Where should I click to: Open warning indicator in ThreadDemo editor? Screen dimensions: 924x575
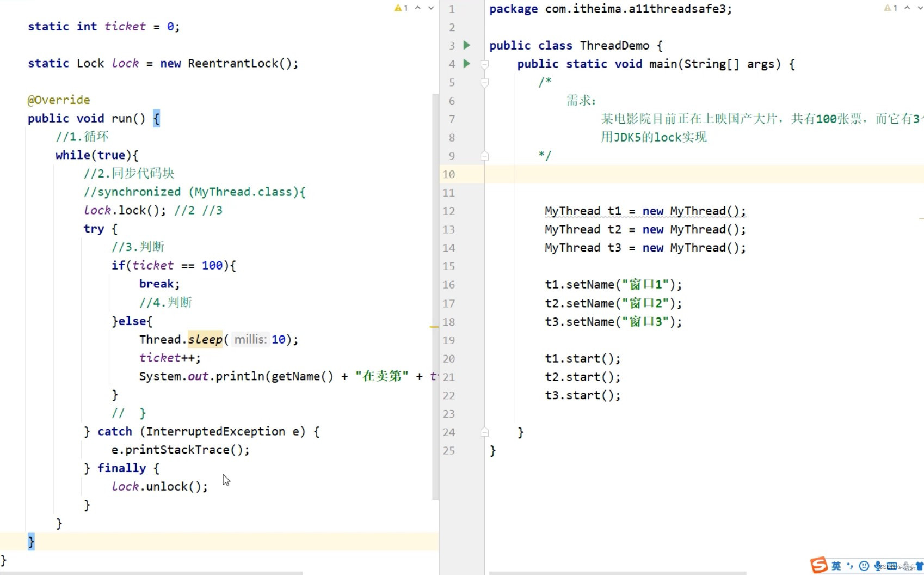891,8
